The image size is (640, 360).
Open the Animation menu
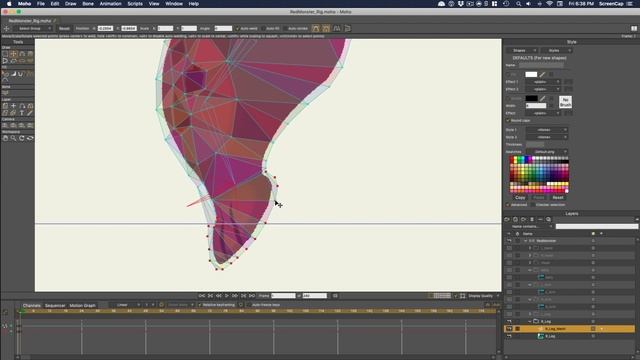tap(110, 4)
